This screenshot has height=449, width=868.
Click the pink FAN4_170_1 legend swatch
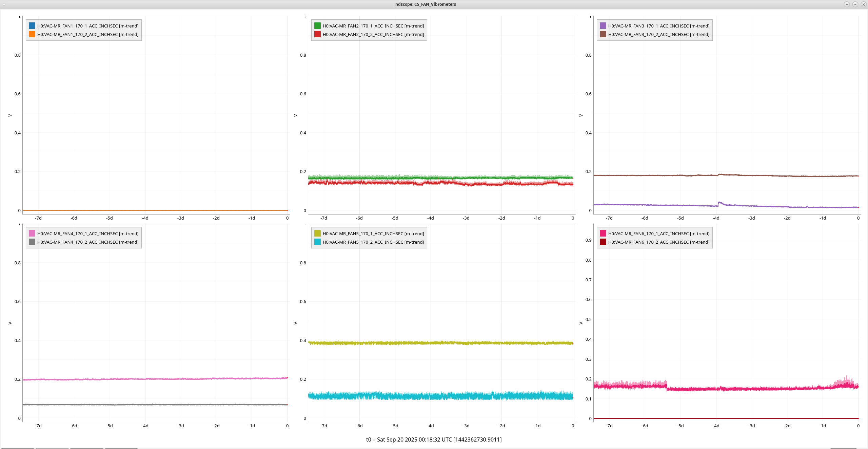tap(32, 233)
